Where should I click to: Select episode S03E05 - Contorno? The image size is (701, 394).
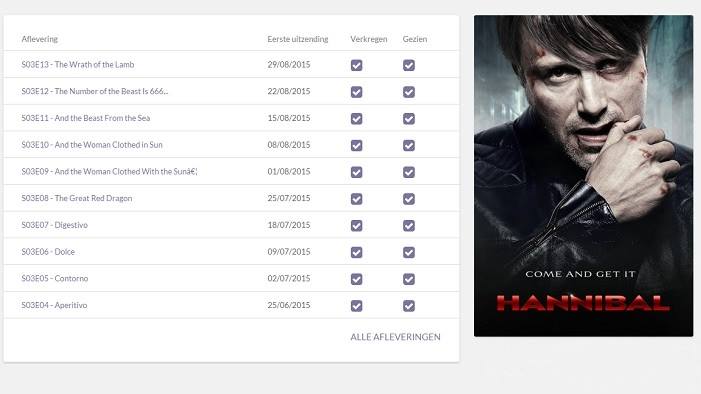[55, 278]
